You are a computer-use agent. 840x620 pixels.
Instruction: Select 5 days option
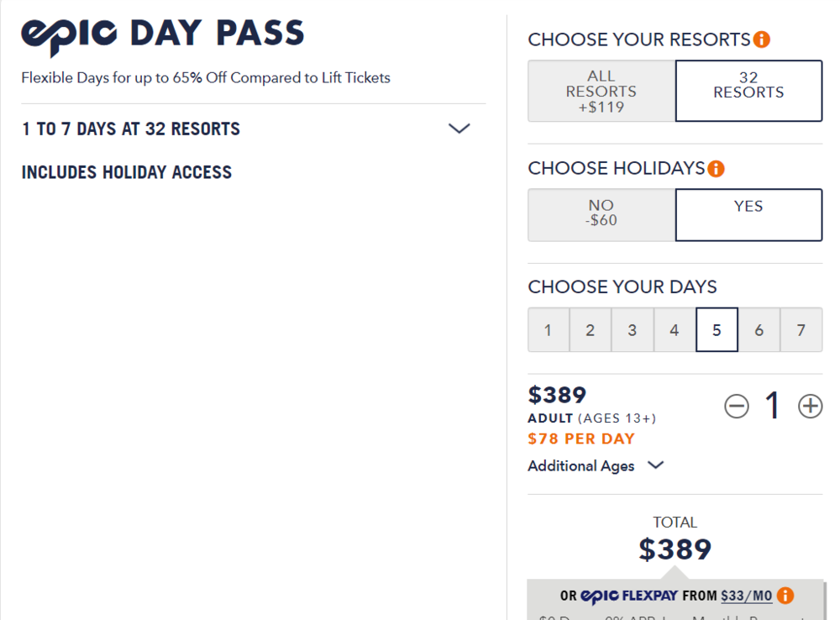pos(717,330)
